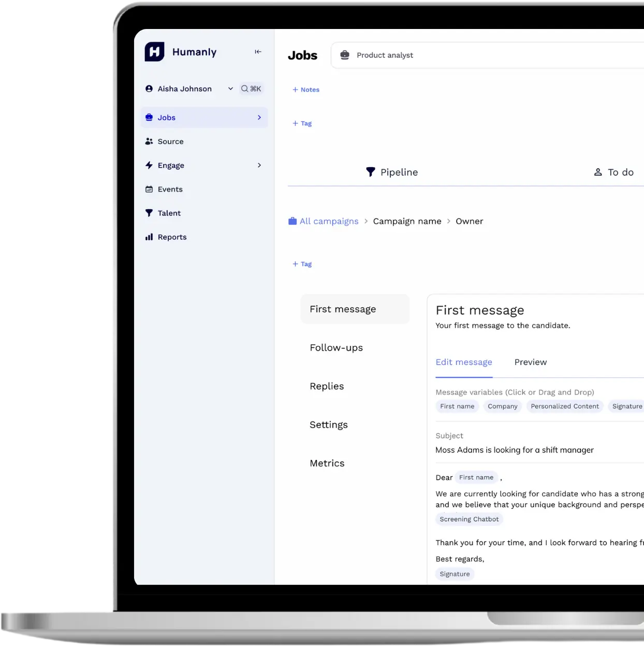Click the First name chip after Dear

click(x=476, y=477)
